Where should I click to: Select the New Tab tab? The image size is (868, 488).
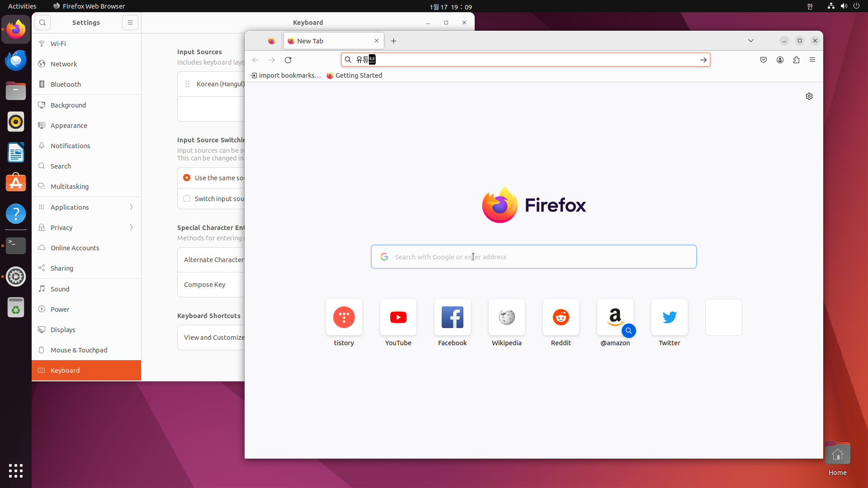[x=334, y=41]
